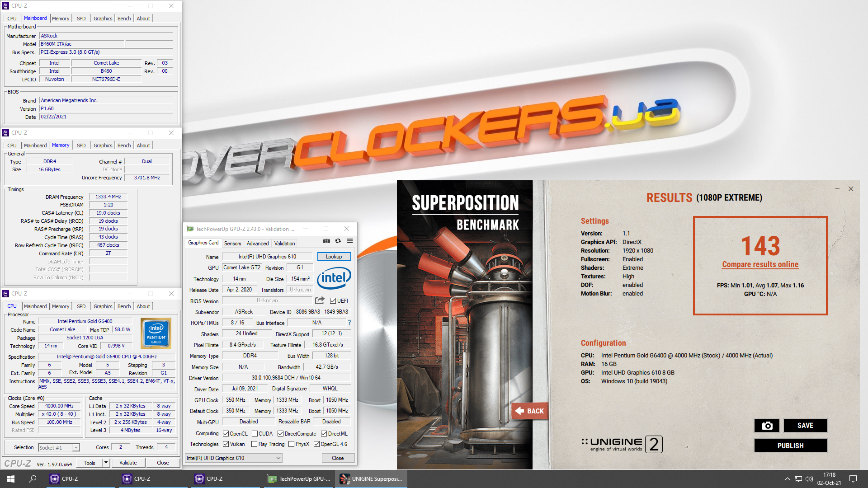The height and width of the screenshot is (488, 868).
Task: Click the Superposition SAVE button
Action: pyautogui.click(x=805, y=425)
